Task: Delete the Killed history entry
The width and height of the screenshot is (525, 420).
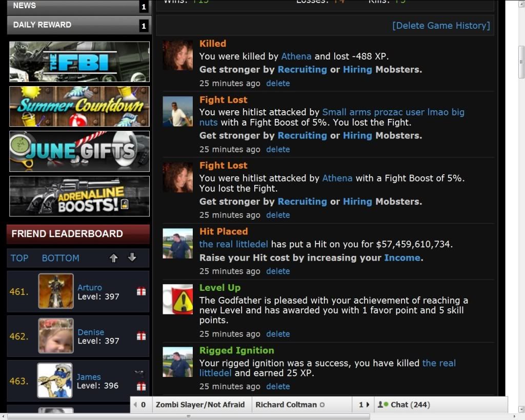Action: tap(278, 83)
